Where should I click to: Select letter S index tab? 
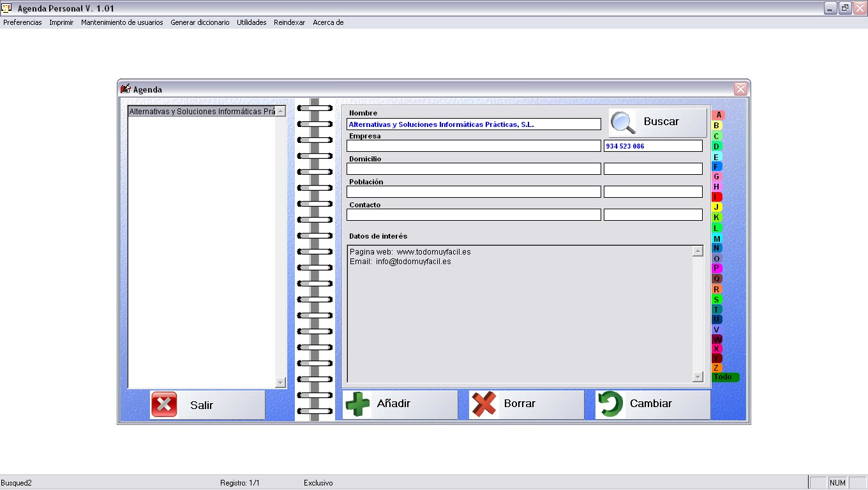pyautogui.click(x=717, y=299)
